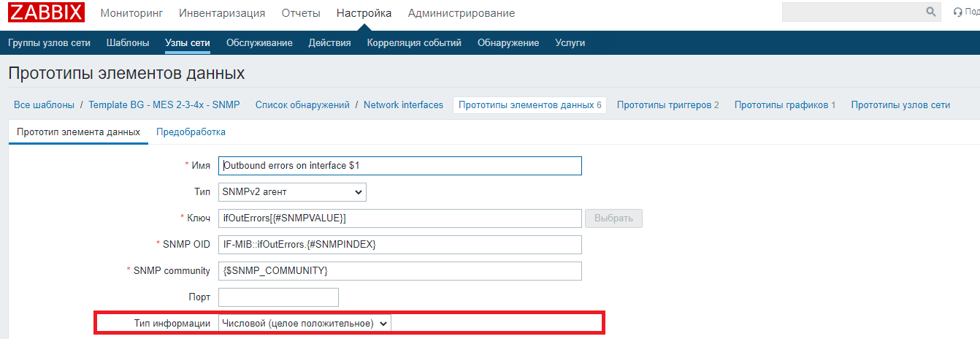Click the Имя input field

coord(399,166)
